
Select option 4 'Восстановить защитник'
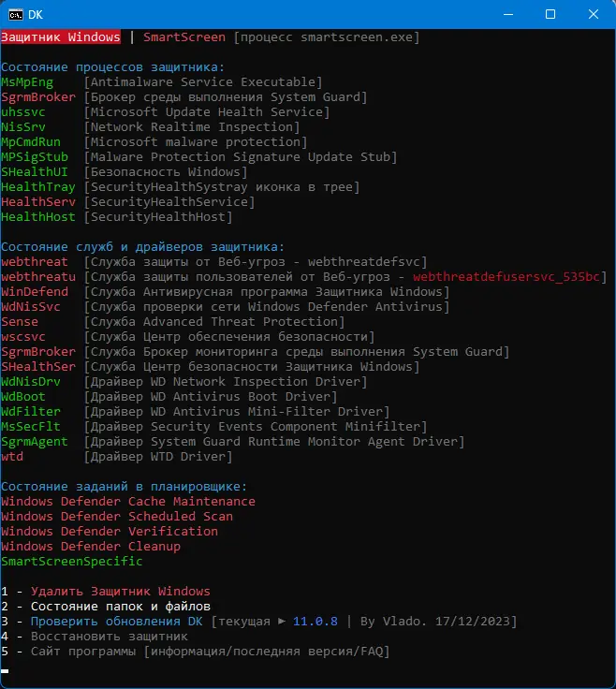point(109,636)
